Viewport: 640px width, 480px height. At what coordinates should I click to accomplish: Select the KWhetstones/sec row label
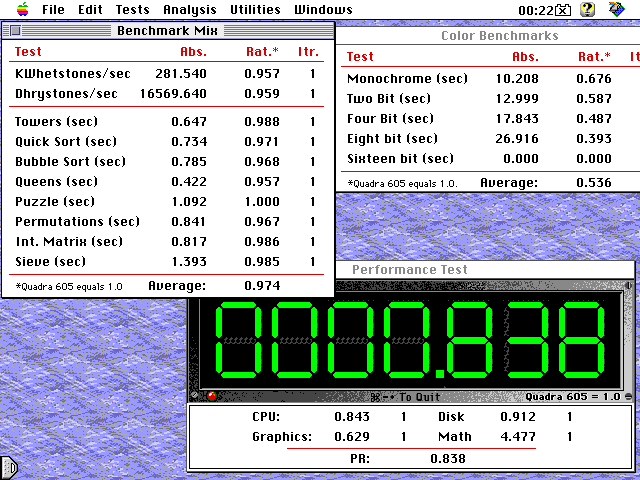click(x=73, y=73)
